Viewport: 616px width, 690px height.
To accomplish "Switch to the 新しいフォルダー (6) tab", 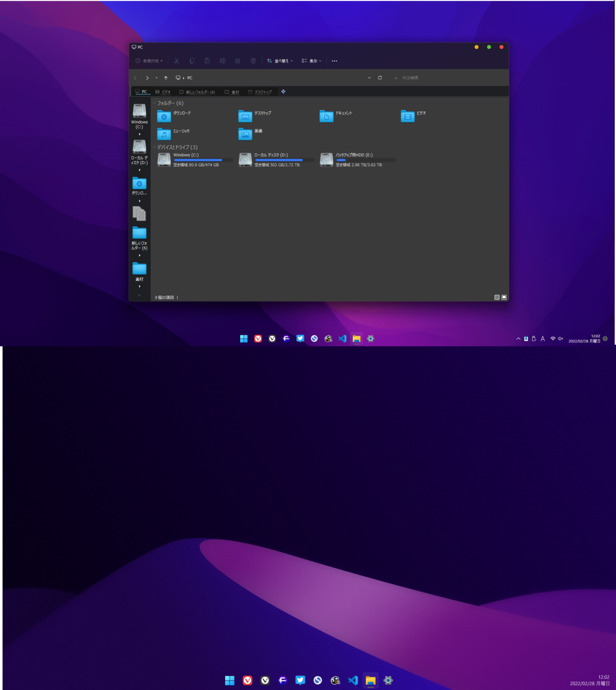I will pos(197,92).
